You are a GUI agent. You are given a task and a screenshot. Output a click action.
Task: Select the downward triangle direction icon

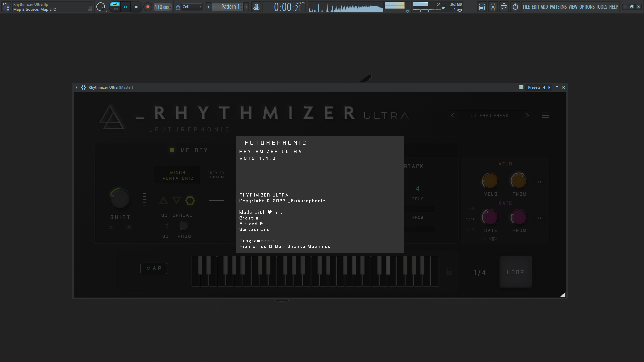[x=177, y=200]
